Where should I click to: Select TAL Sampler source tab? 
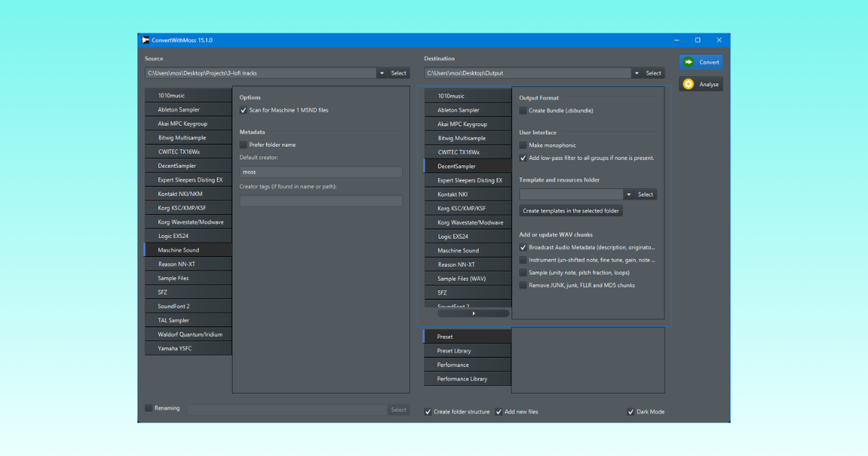pos(188,320)
